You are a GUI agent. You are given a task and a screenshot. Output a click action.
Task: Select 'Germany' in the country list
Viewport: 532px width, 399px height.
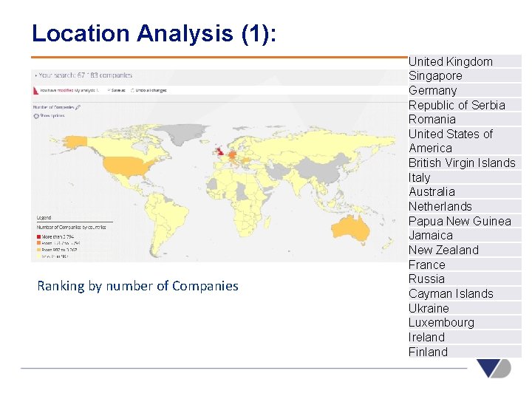(x=465, y=90)
